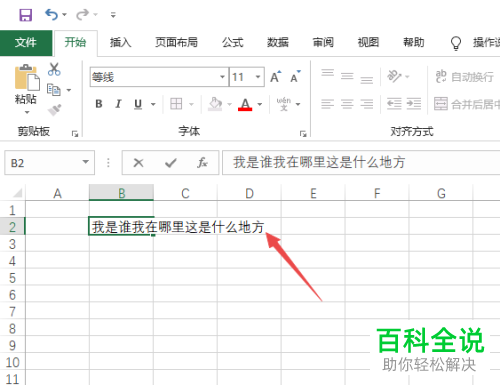Toggle bold formatting
The image size is (500, 385).
[99, 104]
